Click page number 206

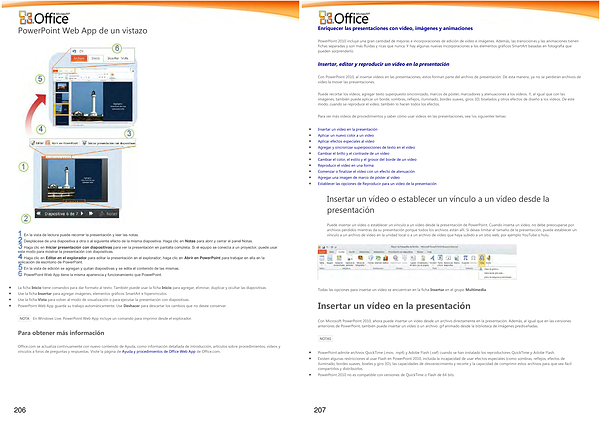coord(20,410)
